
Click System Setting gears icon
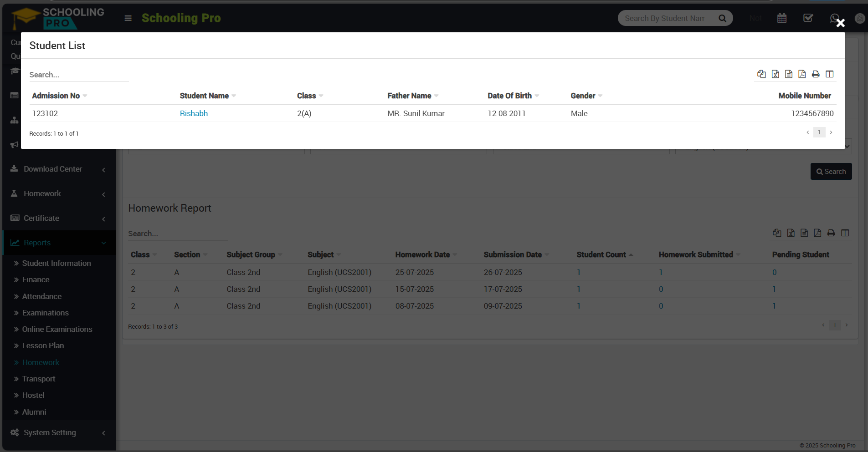[x=15, y=432]
